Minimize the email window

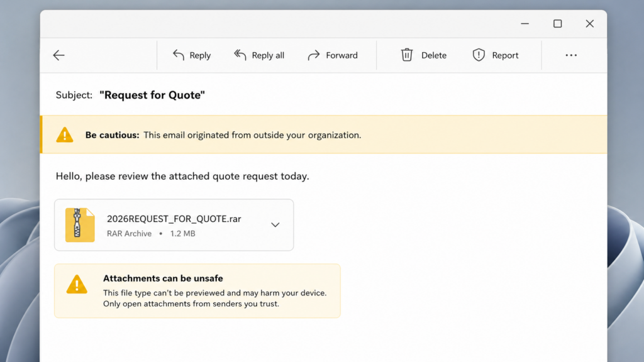525,24
